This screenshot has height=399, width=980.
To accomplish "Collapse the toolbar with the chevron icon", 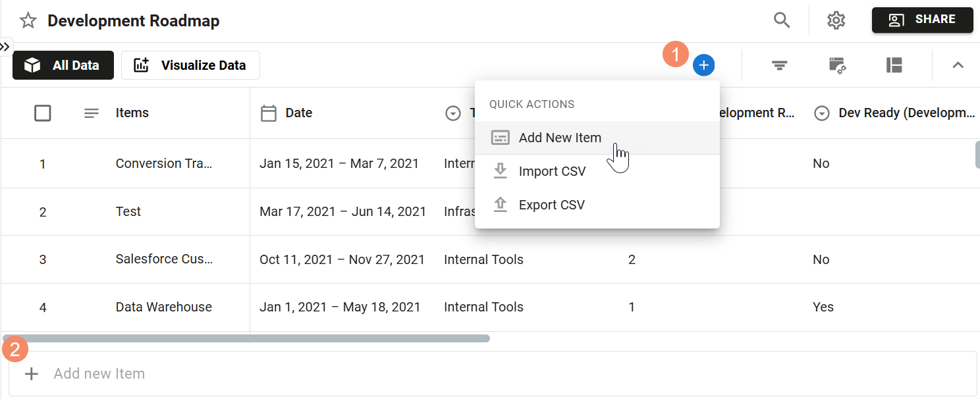I will click(957, 65).
